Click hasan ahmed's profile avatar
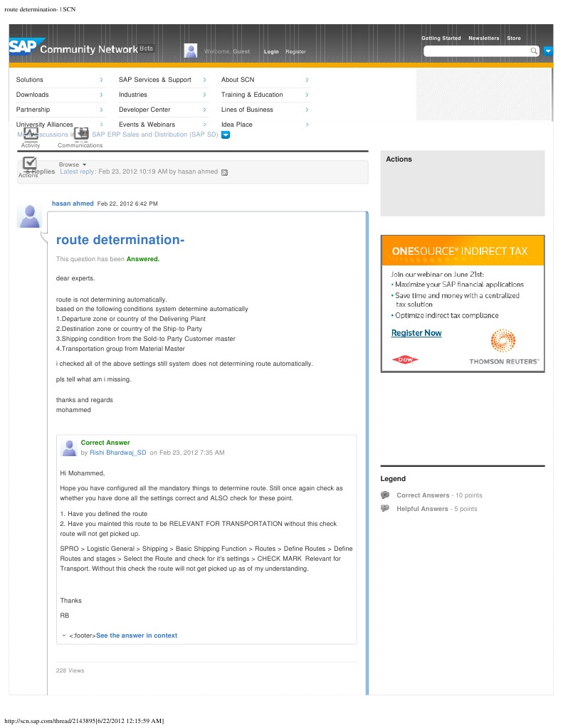Viewport: 563px width, 728px height. [30, 216]
